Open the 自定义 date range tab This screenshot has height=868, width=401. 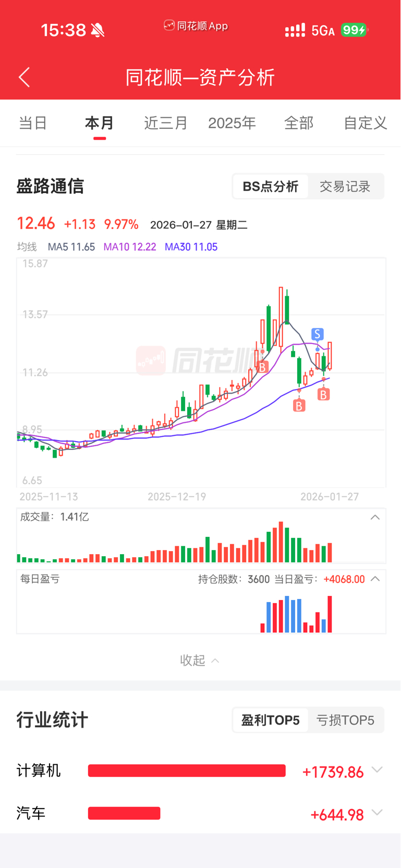(x=365, y=123)
